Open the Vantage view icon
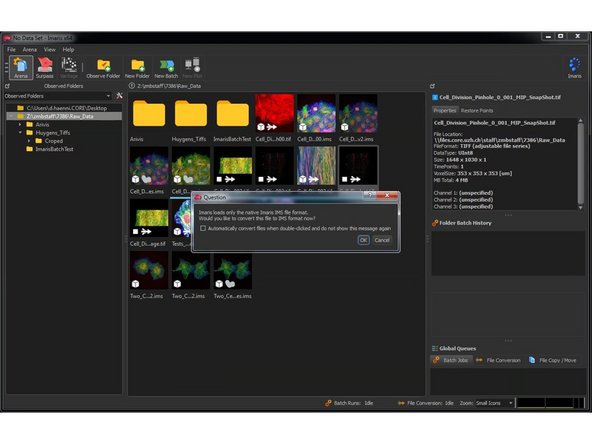Screen dimensions: 592x444 tap(69, 67)
